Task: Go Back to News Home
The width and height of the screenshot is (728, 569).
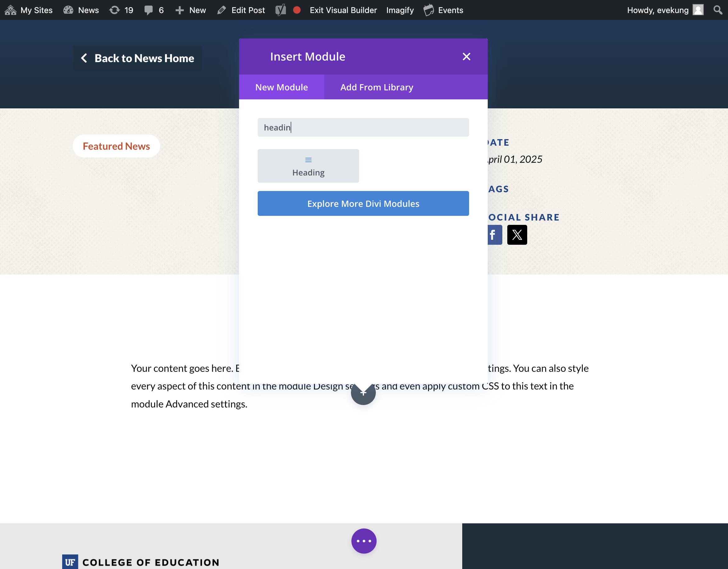Action: click(137, 58)
